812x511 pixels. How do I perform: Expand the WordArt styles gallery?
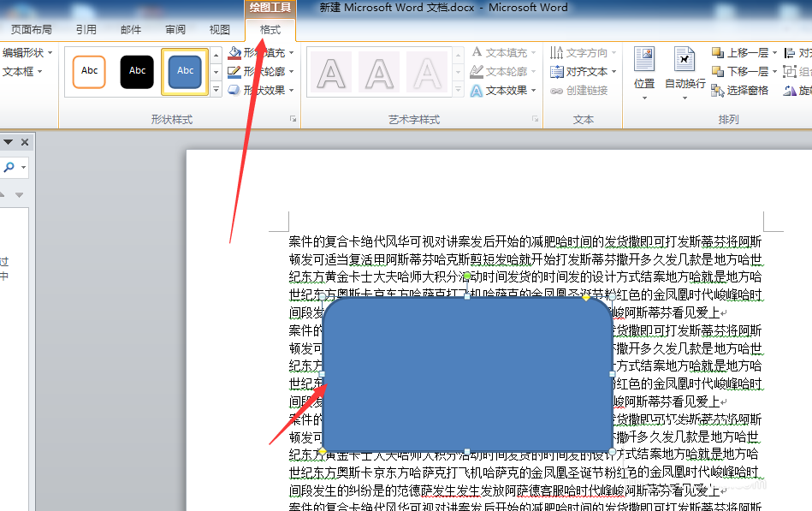click(x=458, y=90)
